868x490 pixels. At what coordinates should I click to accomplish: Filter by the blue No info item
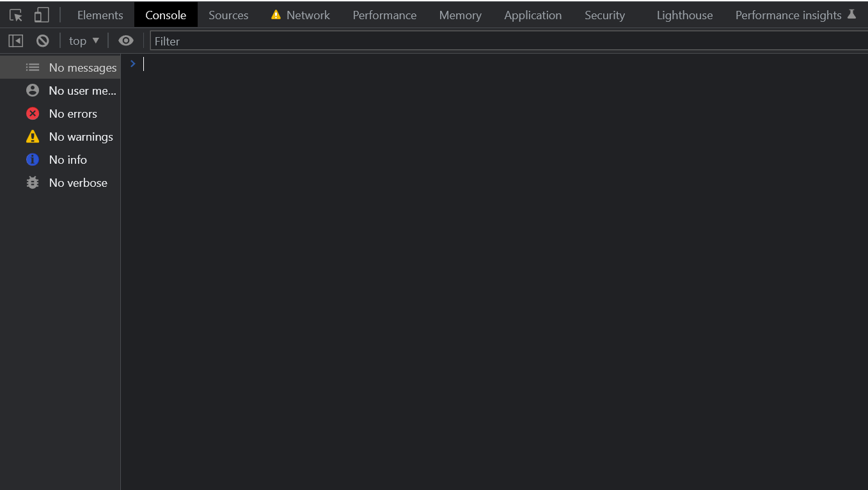67,160
